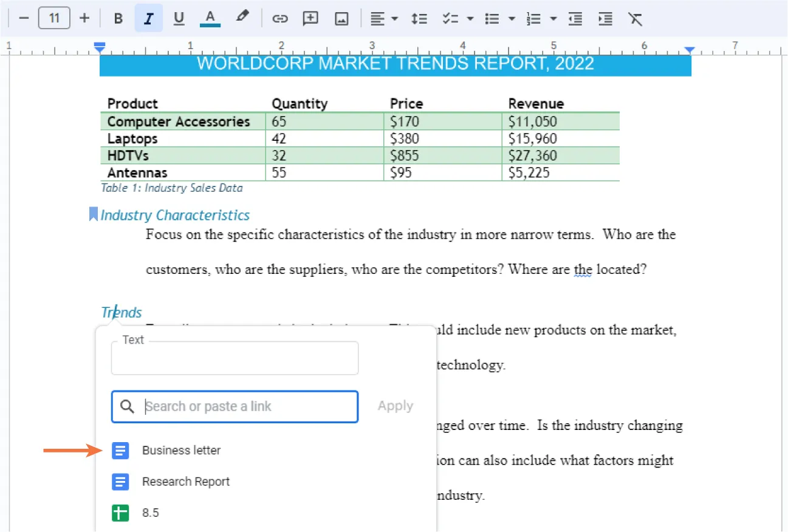788x532 pixels.
Task: Toggle bold formatting
Action: tap(118, 19)
